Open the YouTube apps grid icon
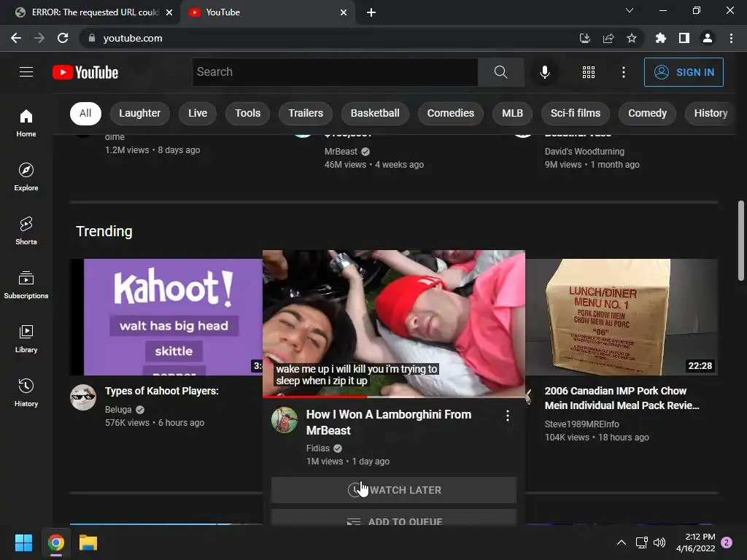This screenshot has width=747, height=560. 589,72
